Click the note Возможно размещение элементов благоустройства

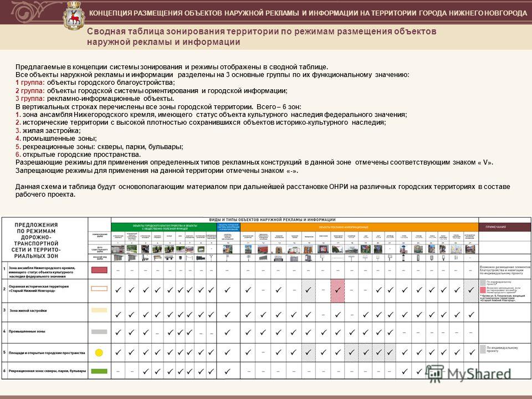(x=504, y=270)
